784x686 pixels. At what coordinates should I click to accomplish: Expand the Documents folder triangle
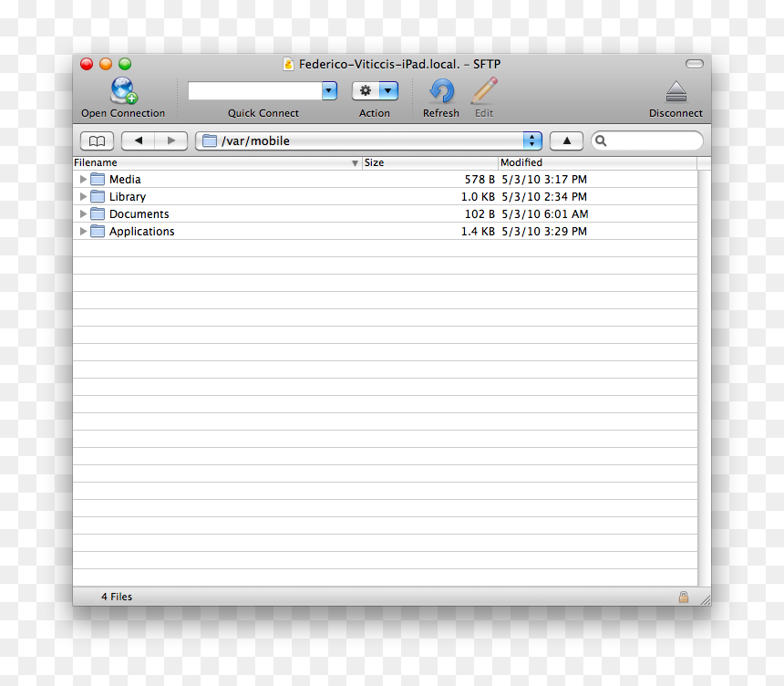point(83,213)
